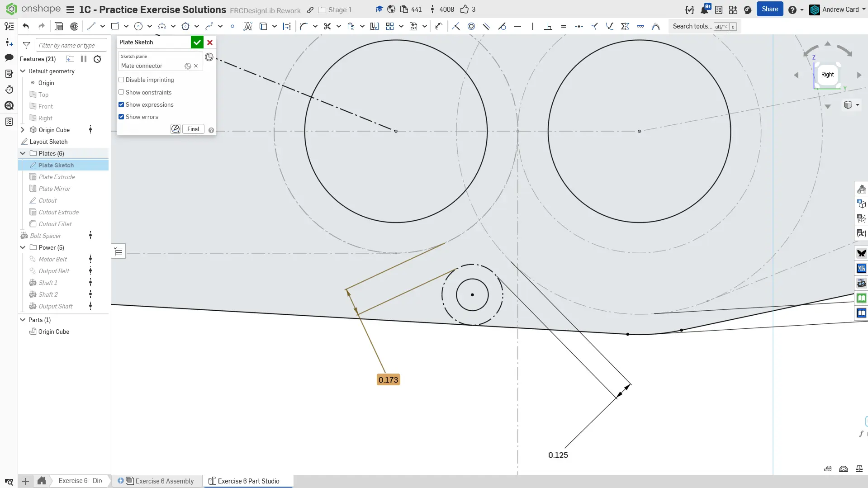This screenshot has width=868, height=488.
Task: Accept the Plate Sketch with green checkmark
Action: tap(197, 43)
